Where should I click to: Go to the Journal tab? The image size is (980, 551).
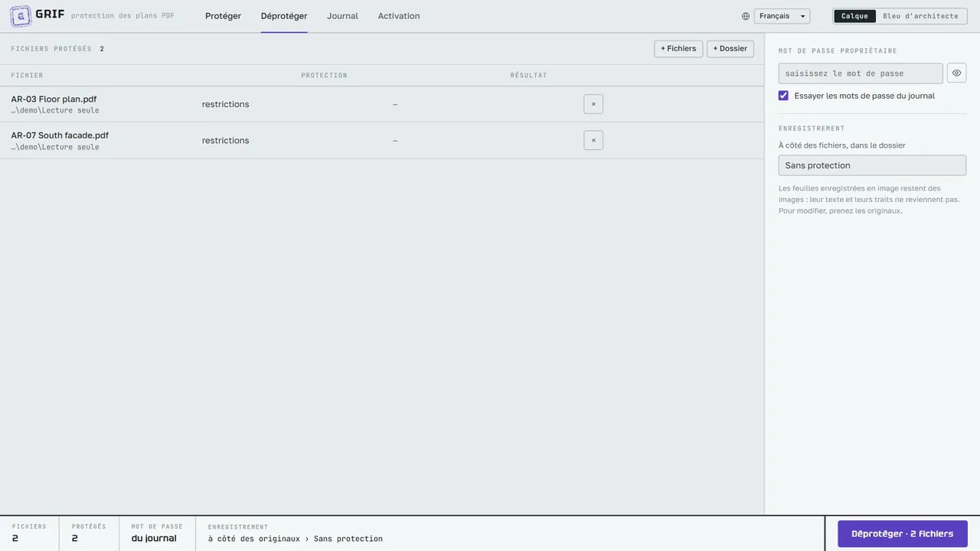pyautogui.click(x=342, y=16)
